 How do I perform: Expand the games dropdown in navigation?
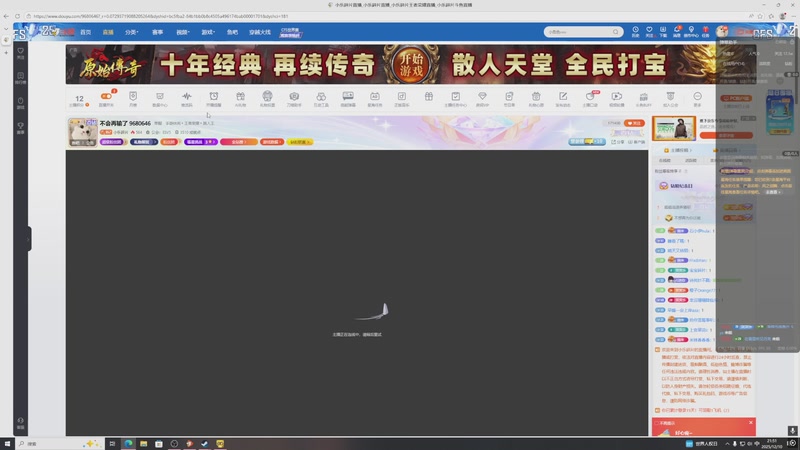click(x=208, y=32)
